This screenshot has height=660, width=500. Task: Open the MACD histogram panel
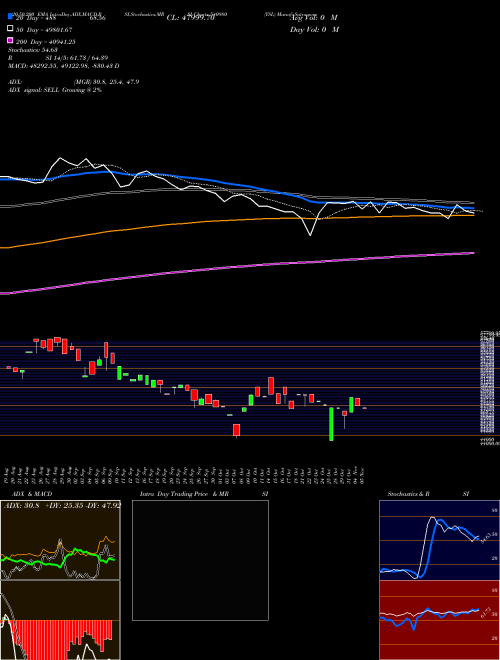(x=60, y=620)
